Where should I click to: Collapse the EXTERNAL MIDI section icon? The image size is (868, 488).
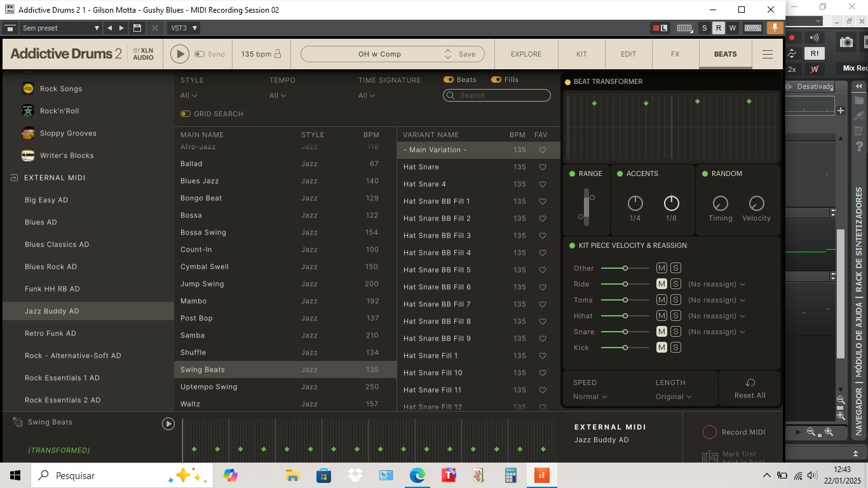coord(15,178)
